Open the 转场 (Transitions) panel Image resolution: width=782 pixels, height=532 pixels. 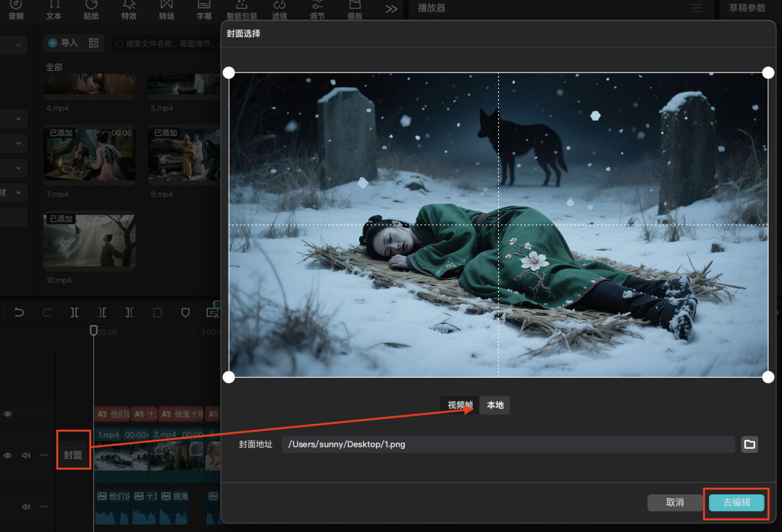167,9
